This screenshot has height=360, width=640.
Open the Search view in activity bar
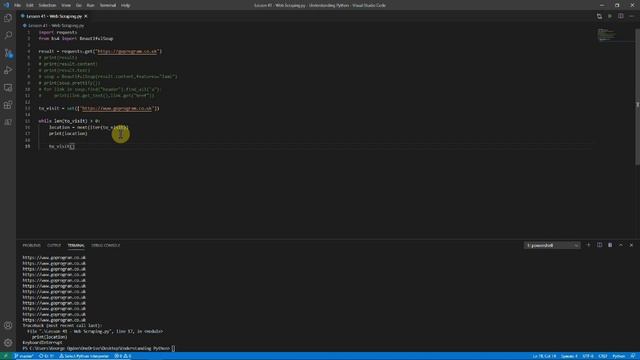[8, 36]
